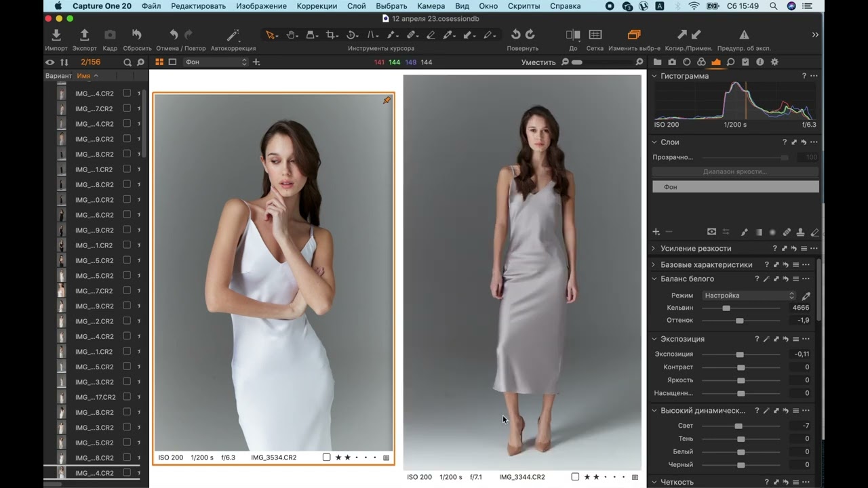
Task: Open the Режим Настройка dropdown
Action: pos(749,296)
